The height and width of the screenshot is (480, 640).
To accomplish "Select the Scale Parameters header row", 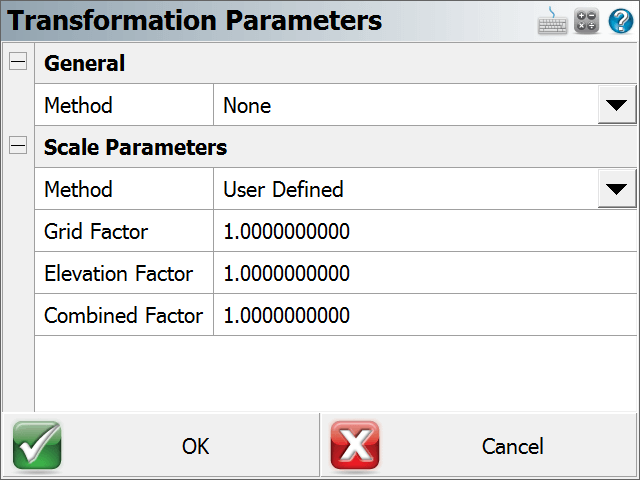I will click(336, 147).
